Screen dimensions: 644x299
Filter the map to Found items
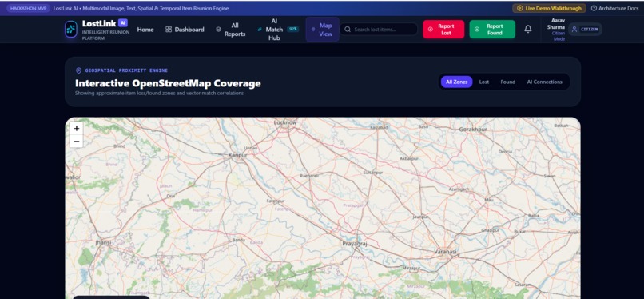point(507,82)
